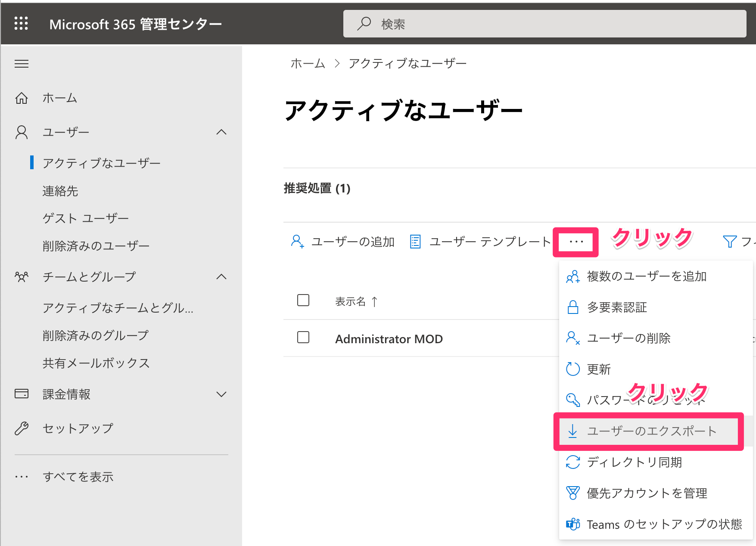756x546 pixels.
Task: Click 推奨処置 (1) heading
Action: [x=317, y=188]
